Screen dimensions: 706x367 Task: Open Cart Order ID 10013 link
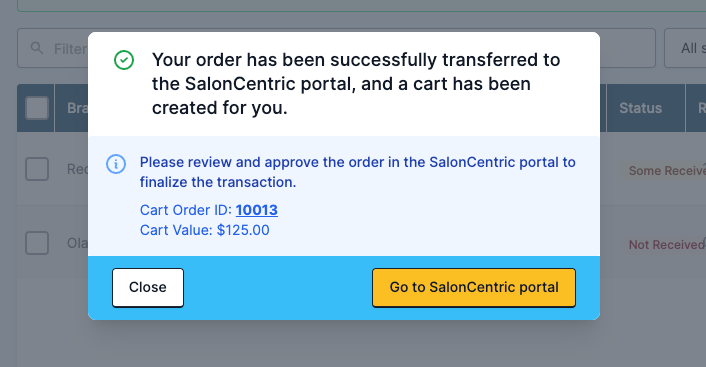[257, 210]
